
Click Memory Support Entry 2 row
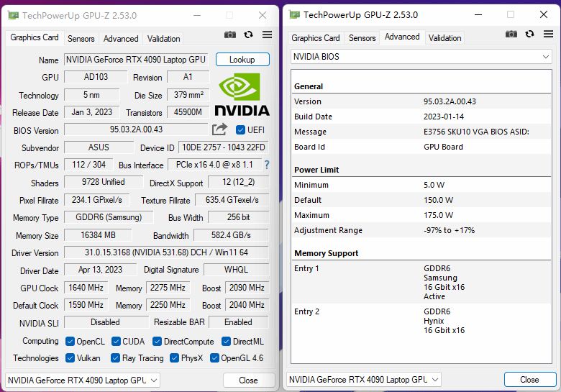click(421, 321)
